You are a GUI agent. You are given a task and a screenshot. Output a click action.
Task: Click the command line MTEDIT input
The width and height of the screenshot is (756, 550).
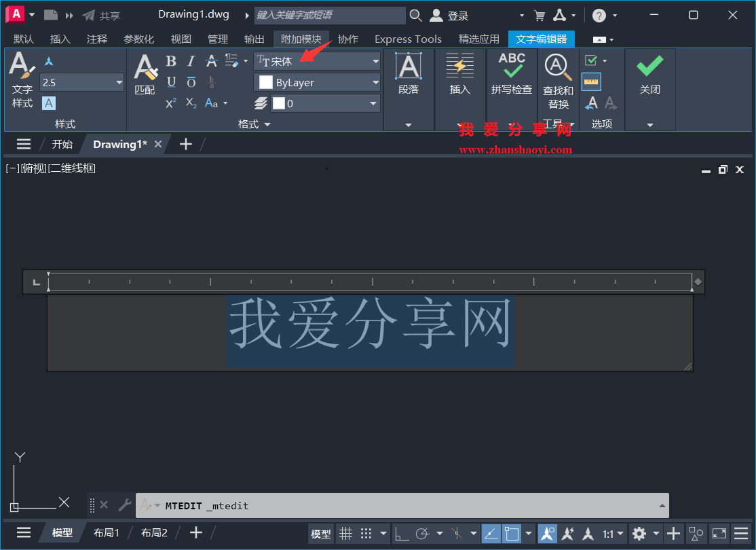[x=401, y=506]
